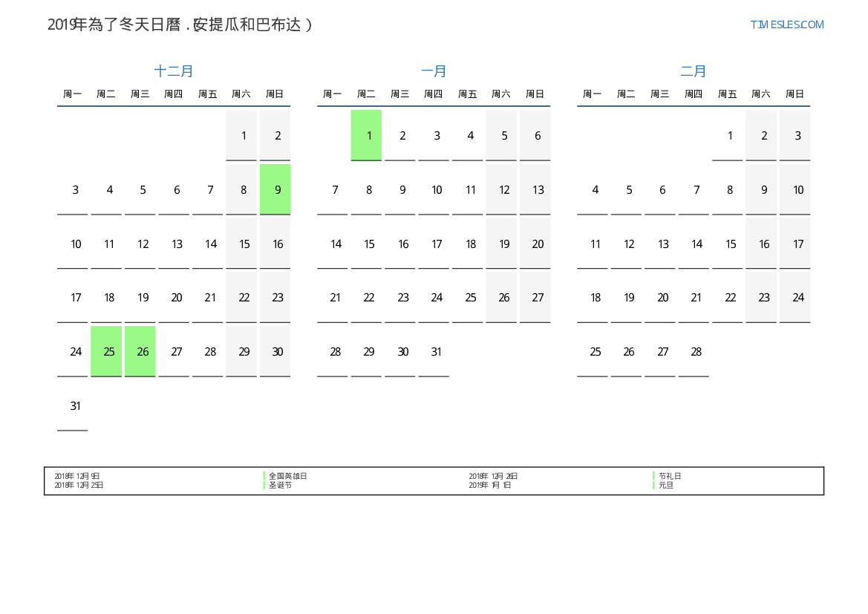The width and height of the screenshot is (868, 614).
Task: Select highlighted December 26 cell
Action: pos(140,351)
